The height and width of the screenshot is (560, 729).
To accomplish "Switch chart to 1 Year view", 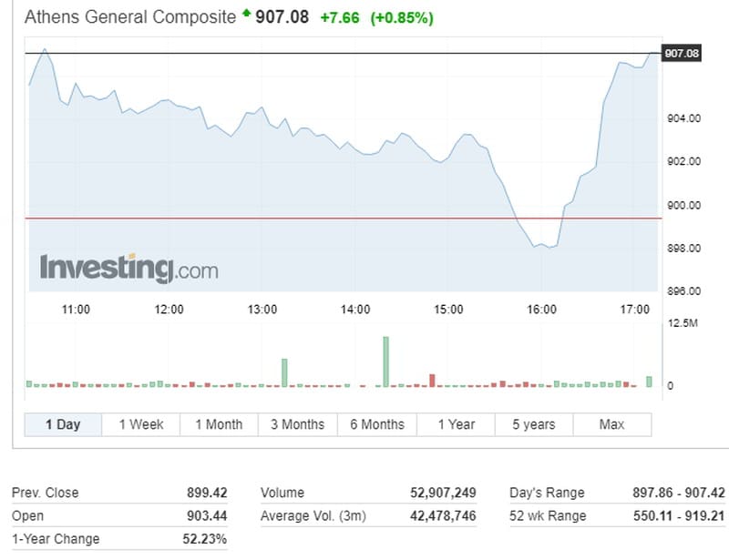I will click(x=457, y=424).
